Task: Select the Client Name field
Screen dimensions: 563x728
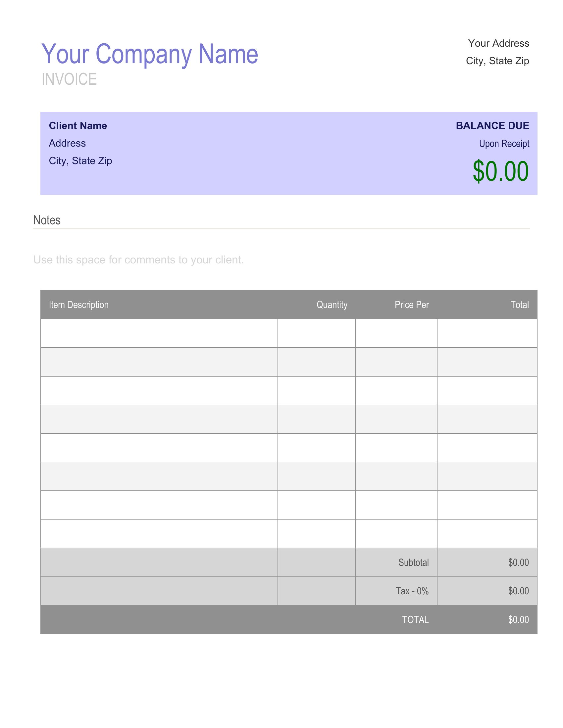Action: 78,126
